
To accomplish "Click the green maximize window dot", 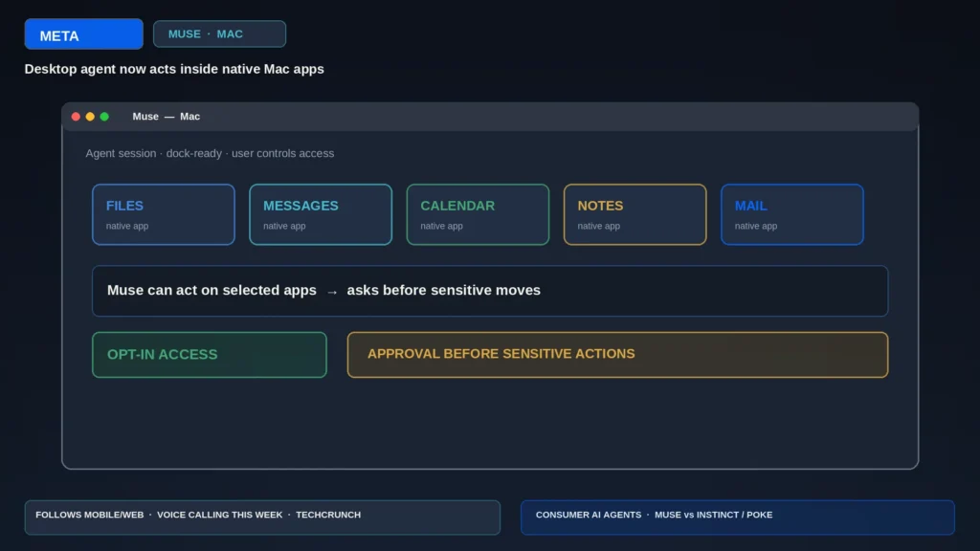I will pos(104,117).
